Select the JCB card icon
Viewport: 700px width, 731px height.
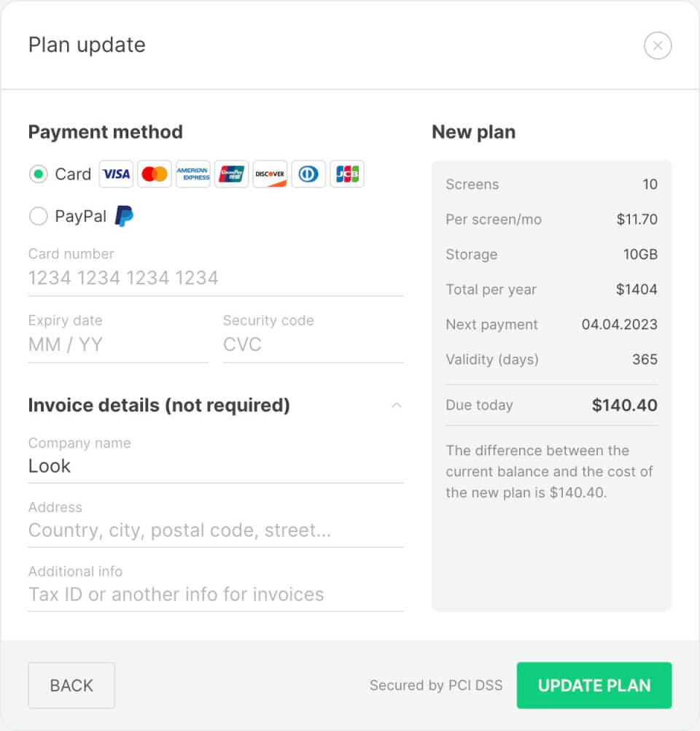tap(347, 174)
